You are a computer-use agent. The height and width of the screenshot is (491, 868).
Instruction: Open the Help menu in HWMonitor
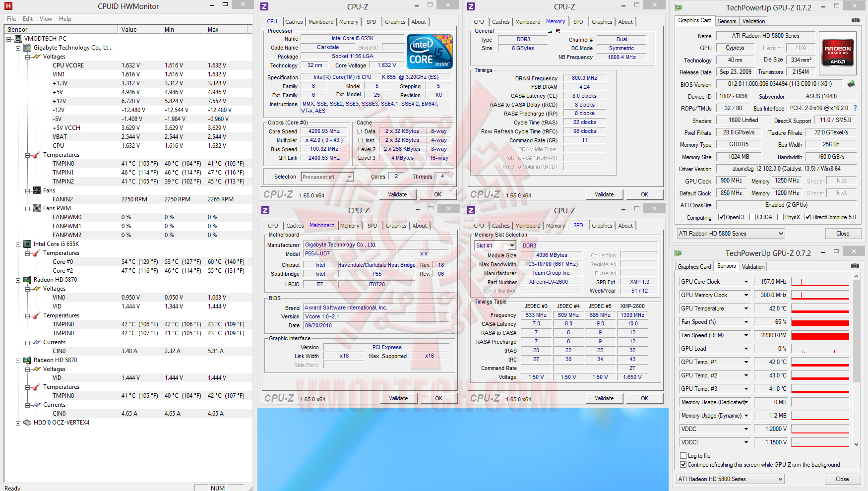point(65,19)
